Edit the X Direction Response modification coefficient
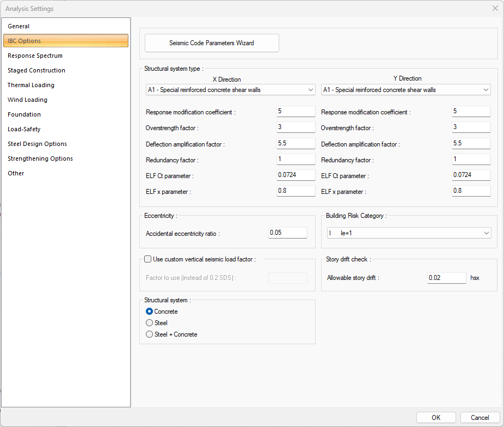 click(296, 111)
